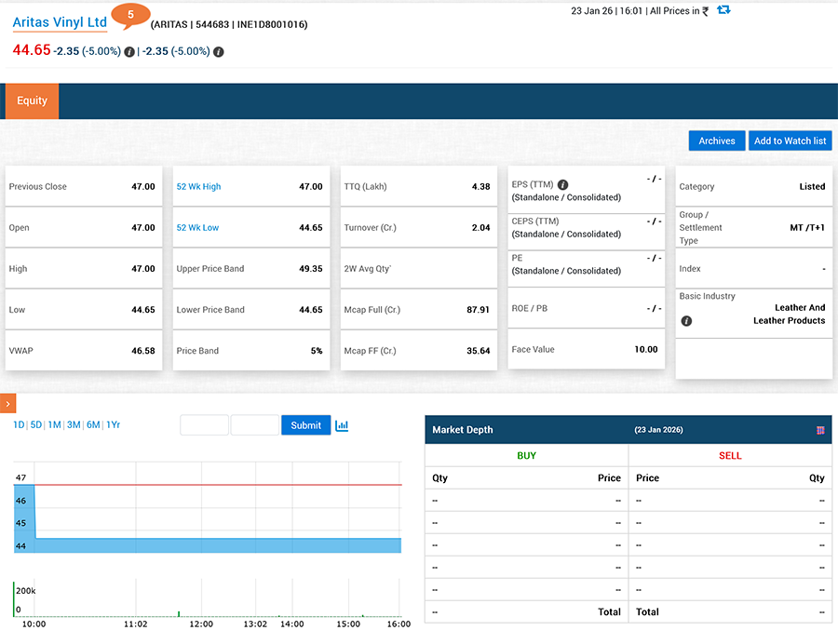Click the info icon next to EPS (TTM)
The height and width of the screenshot is (644, 838).
[563, 185]
